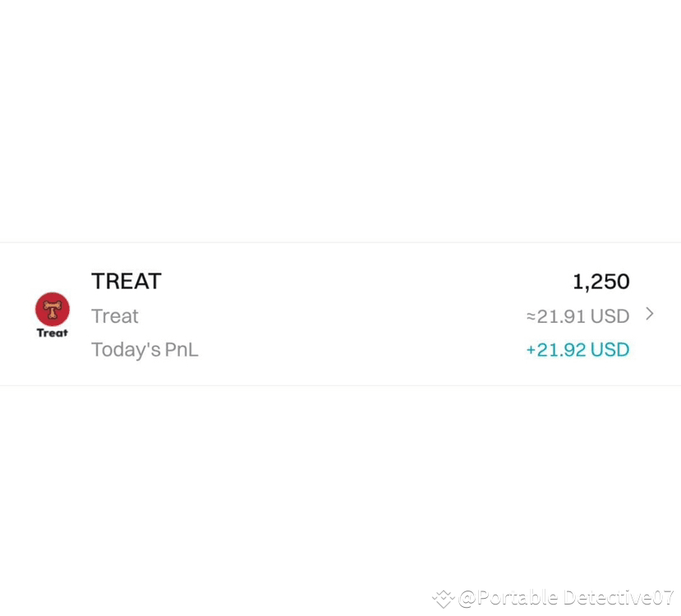Click the approximately-equal sign before 21.91

[531, 317]
